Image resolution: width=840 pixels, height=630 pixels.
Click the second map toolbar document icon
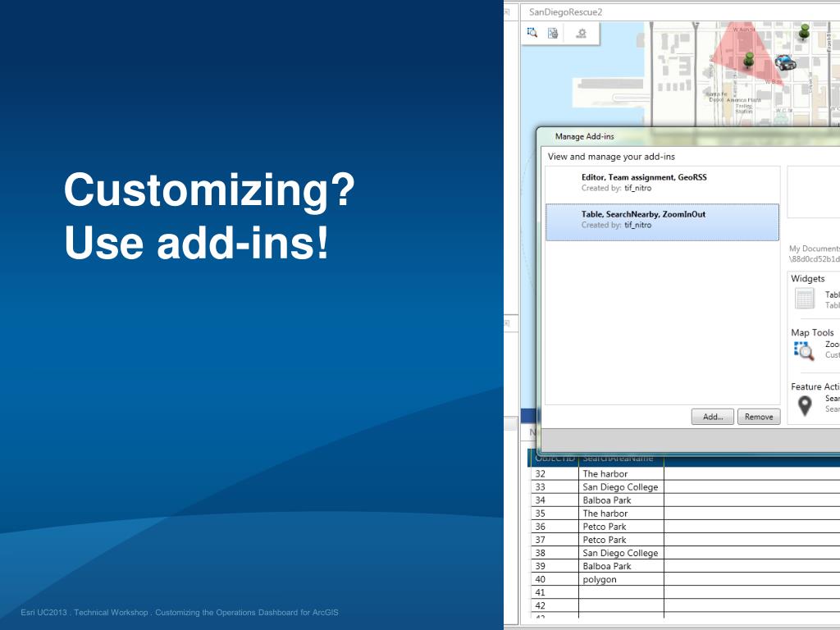point(553,33)
